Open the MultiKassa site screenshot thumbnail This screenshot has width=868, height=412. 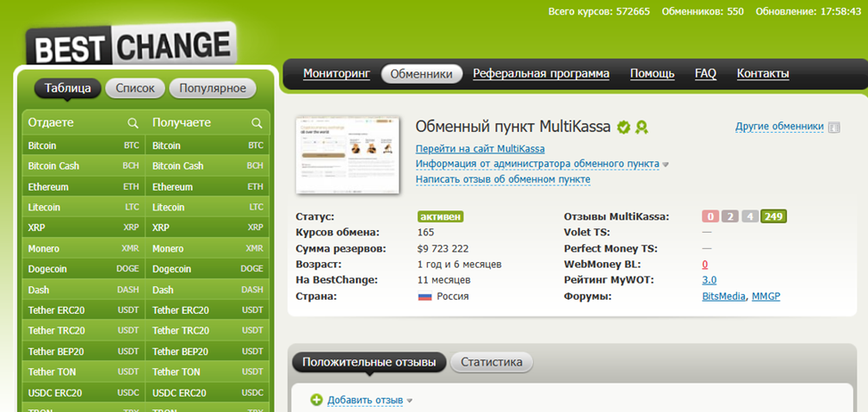pos(348,154)
